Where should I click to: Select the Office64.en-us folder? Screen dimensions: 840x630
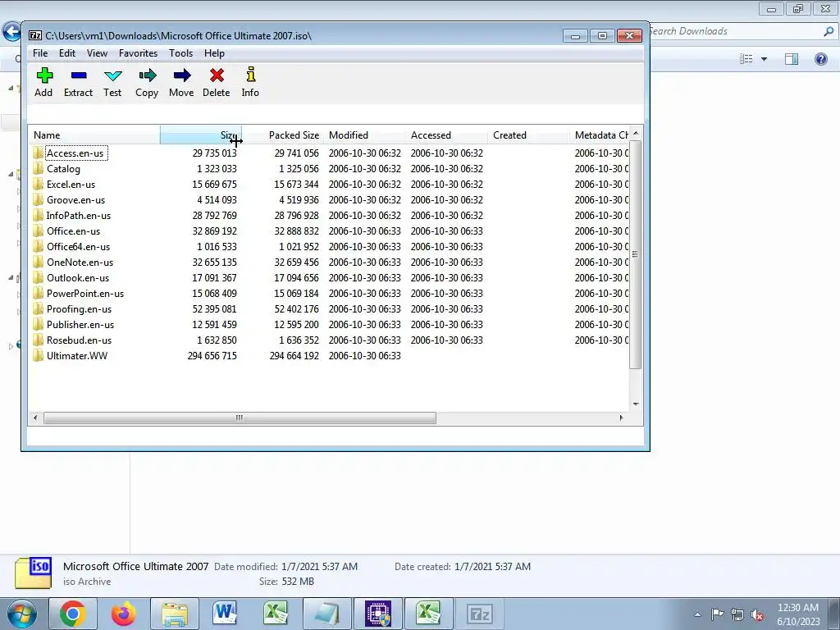(x=78, y=246)
